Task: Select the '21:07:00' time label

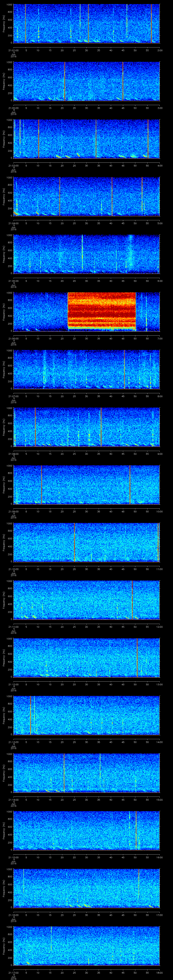Action: 13,396
